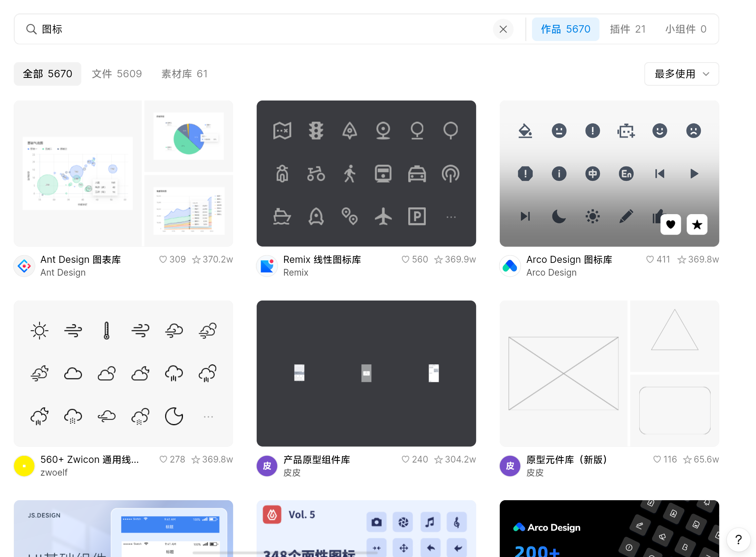Switch to the 作品 5670 tab
756x557 pixels.
(565, 29)
